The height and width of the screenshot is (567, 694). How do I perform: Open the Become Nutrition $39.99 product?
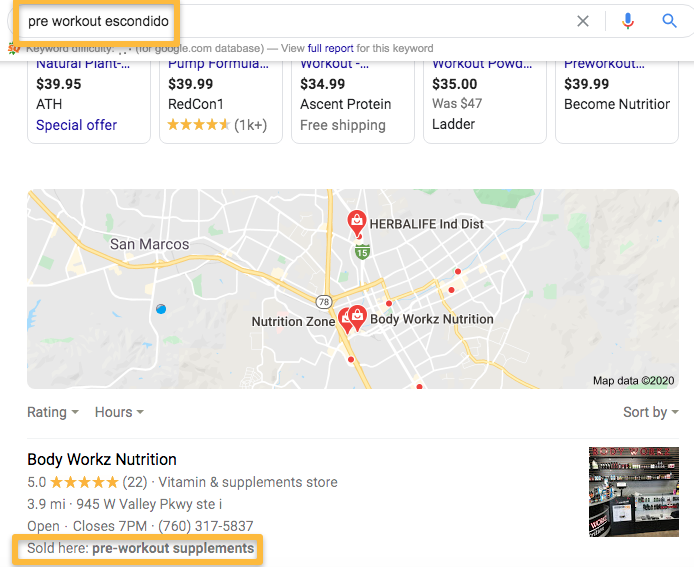pyautogui.click(x=617, y=102)
